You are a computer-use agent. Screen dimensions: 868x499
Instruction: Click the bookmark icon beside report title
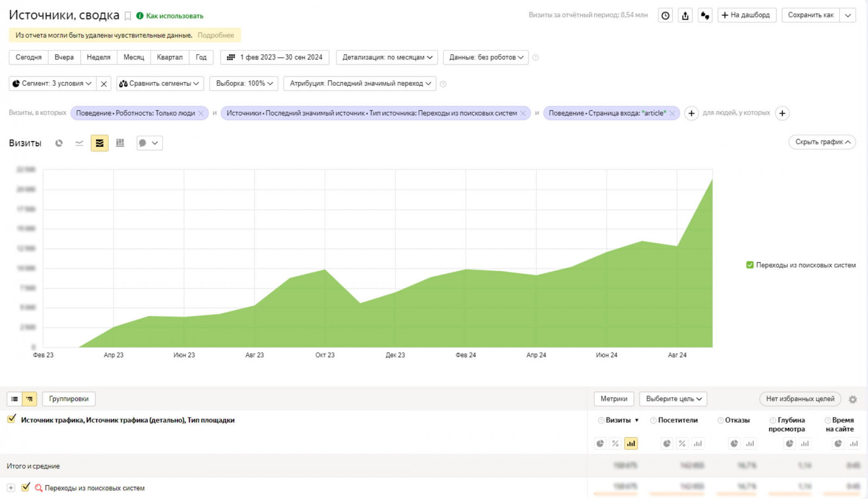click(128, 16)
